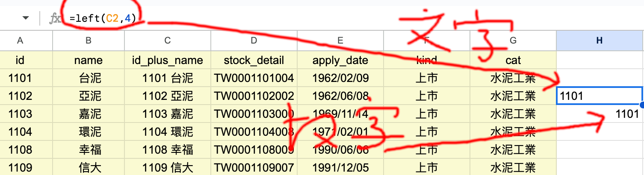The width and height of the screenshot is (644, 175).
Task: Select the column C header
Action: [x=168, y=41]
